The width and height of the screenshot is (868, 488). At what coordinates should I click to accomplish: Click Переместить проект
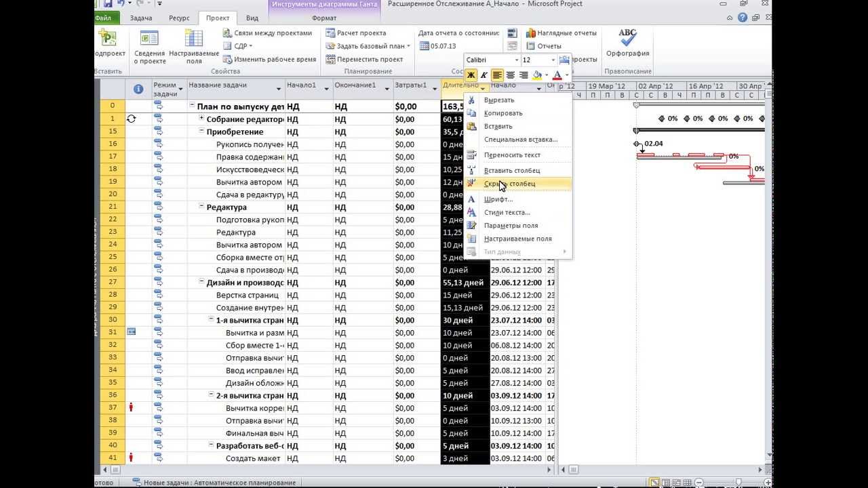(364, 59)
